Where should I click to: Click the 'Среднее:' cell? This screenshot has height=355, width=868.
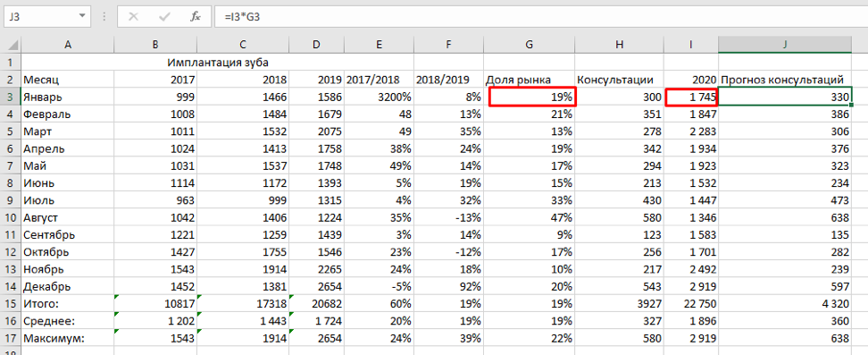pos(68,322)
